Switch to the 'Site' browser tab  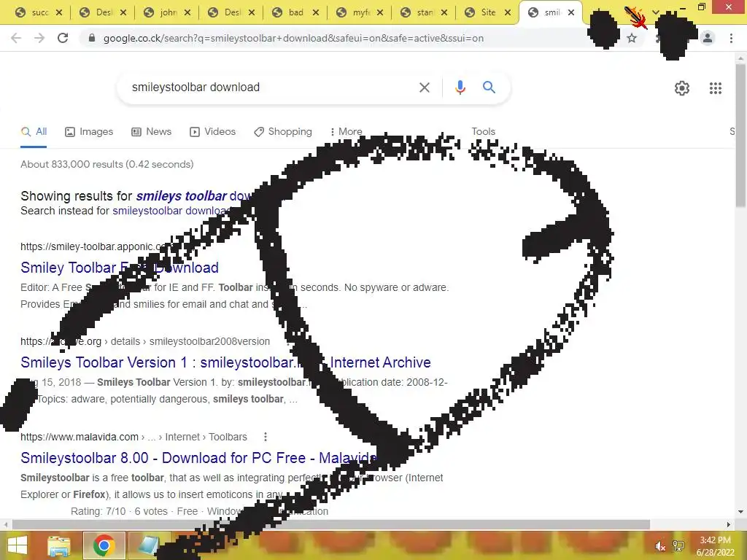coord(481,12)
